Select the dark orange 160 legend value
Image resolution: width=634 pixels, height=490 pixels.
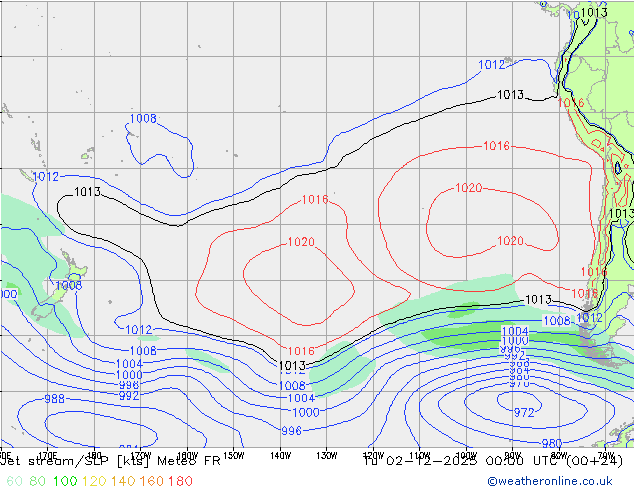point(152,481)
